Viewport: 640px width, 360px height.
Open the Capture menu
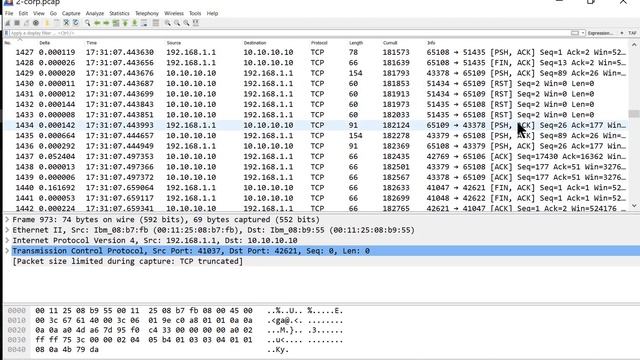[71, 13]
